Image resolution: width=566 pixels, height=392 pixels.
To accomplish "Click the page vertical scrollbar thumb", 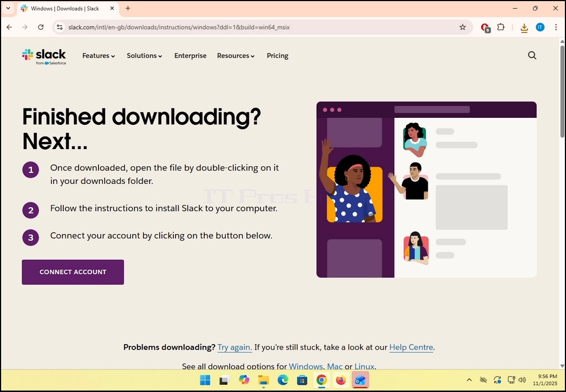I will pyautogui.click(x=562, y=91).
